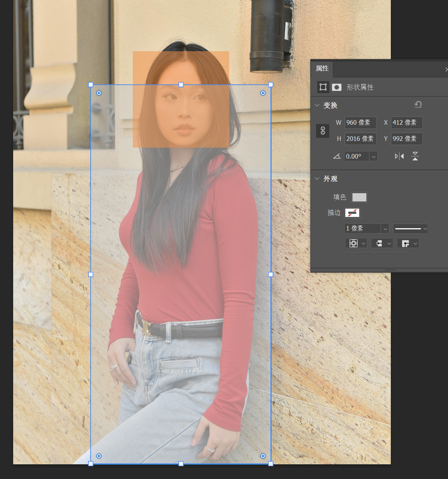
Task: Click the W width input field
Action: pyautogui.click(x=360, y=123)
